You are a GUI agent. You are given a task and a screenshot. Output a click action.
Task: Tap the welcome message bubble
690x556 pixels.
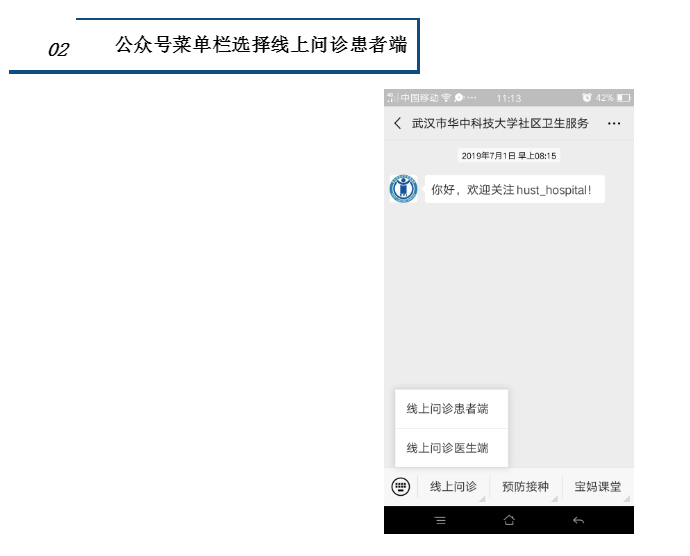[x=514, y=189]
